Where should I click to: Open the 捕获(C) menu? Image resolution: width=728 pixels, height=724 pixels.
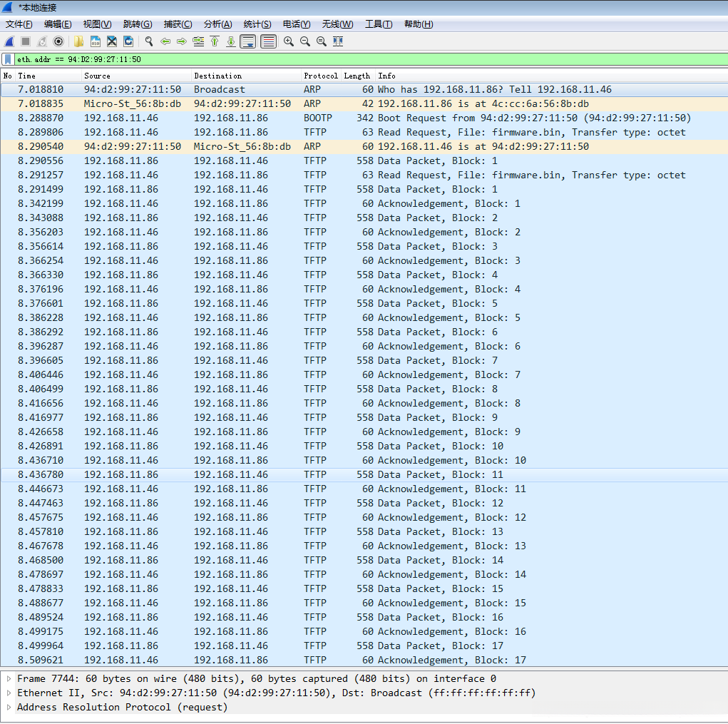coord(178,24)
